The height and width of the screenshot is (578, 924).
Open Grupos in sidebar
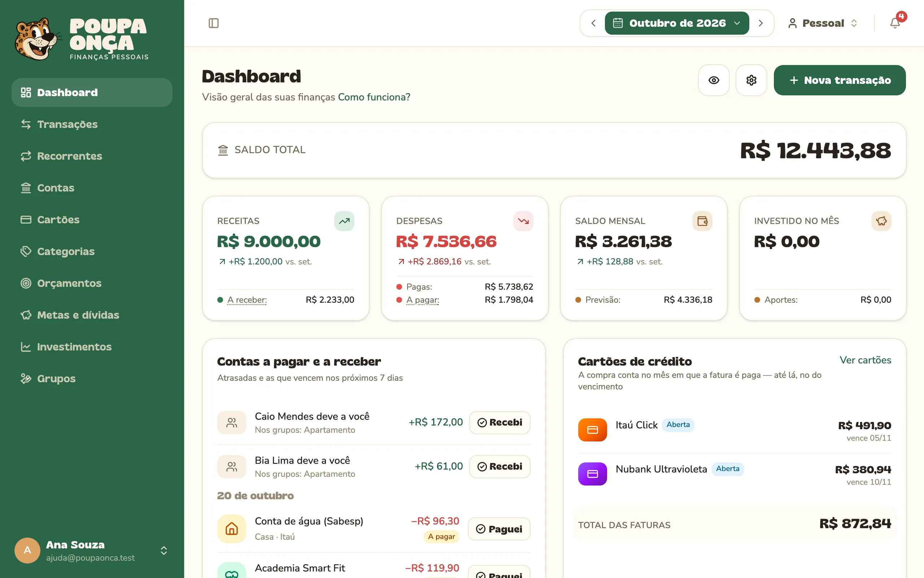92,379
